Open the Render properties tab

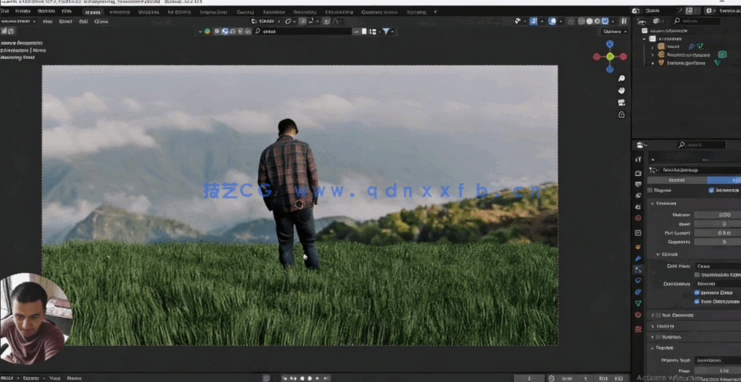(x=638, y=173)
